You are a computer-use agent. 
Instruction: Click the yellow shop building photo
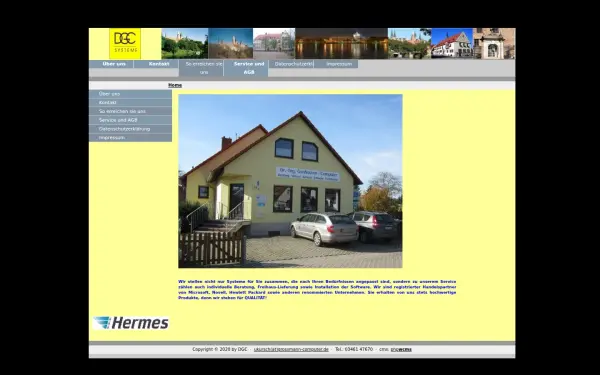tap(290, 181)
